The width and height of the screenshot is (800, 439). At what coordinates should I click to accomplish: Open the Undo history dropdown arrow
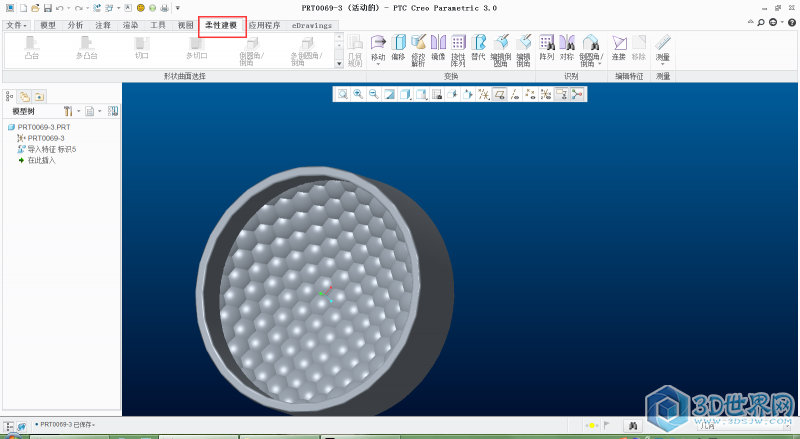pyautogui.click(x=68, y=8)
